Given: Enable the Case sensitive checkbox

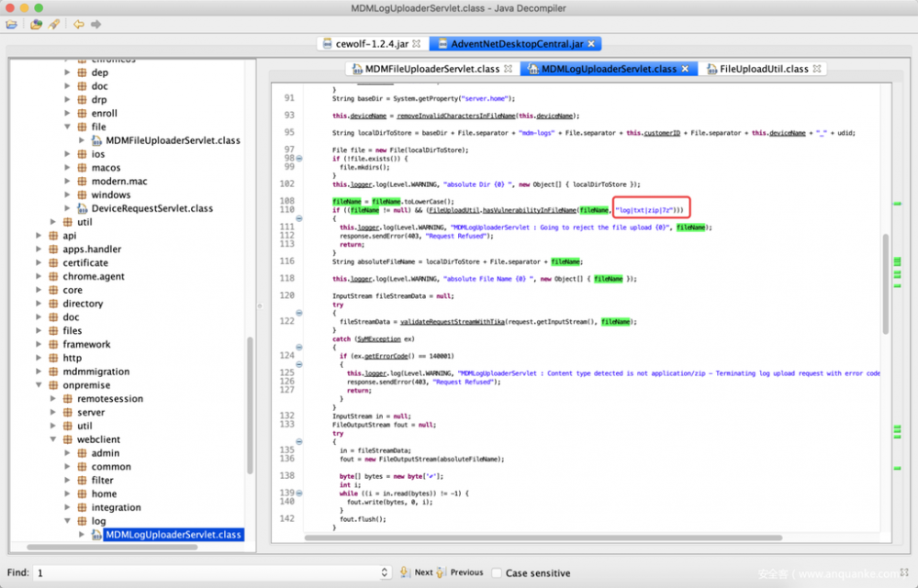Looking at the screenshot, I should (x=498, y=571).
